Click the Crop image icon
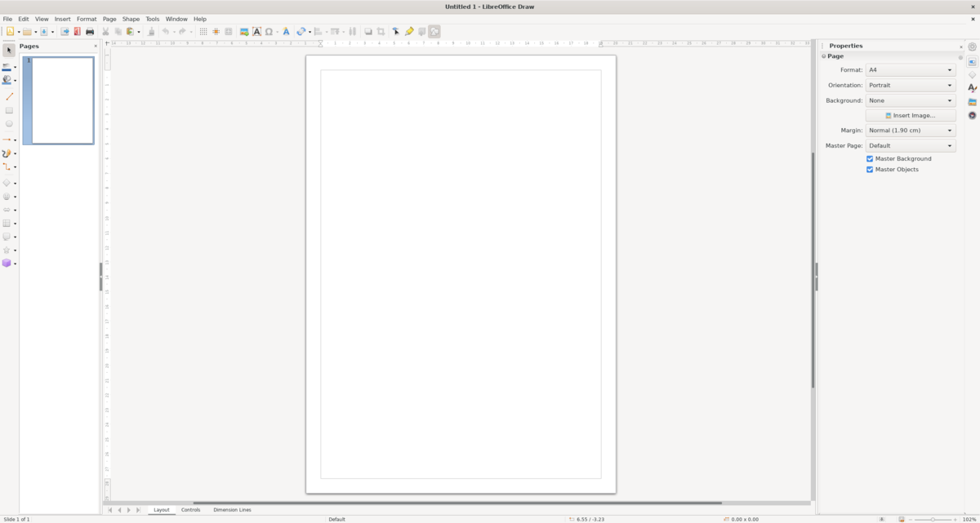Screen dimensions: 980x523 click(x=381, y=32)
